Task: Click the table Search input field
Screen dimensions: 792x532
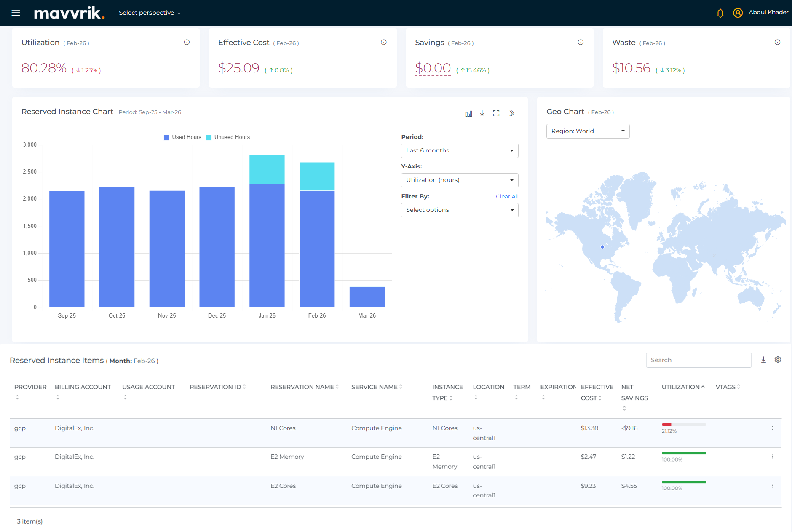Action: tap(698, 360)
